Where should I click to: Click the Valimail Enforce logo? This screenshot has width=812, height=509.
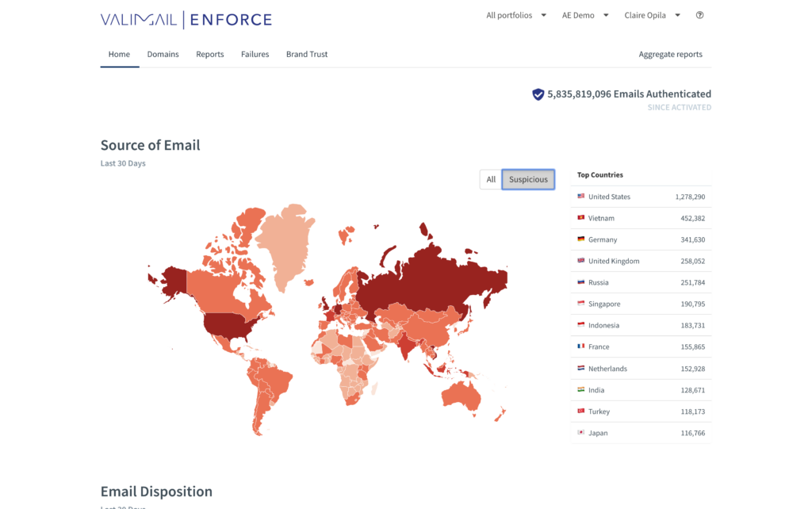point(186,20)
